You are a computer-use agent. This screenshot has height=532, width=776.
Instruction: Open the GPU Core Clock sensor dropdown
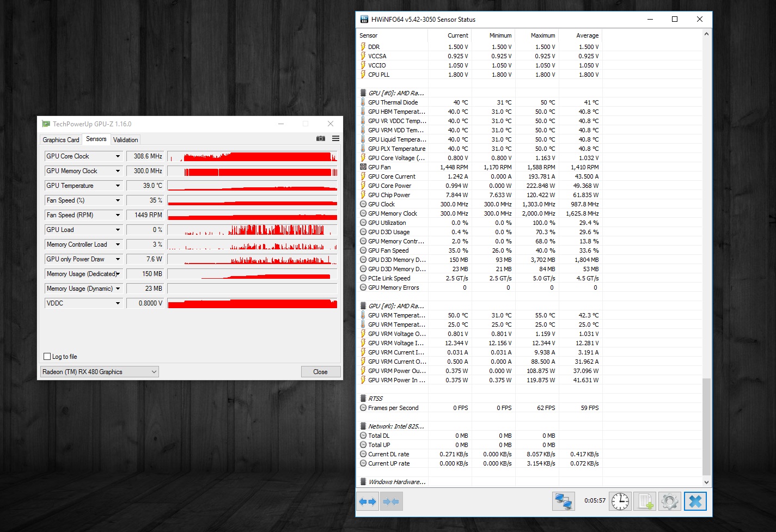click(x=118, y=156)
